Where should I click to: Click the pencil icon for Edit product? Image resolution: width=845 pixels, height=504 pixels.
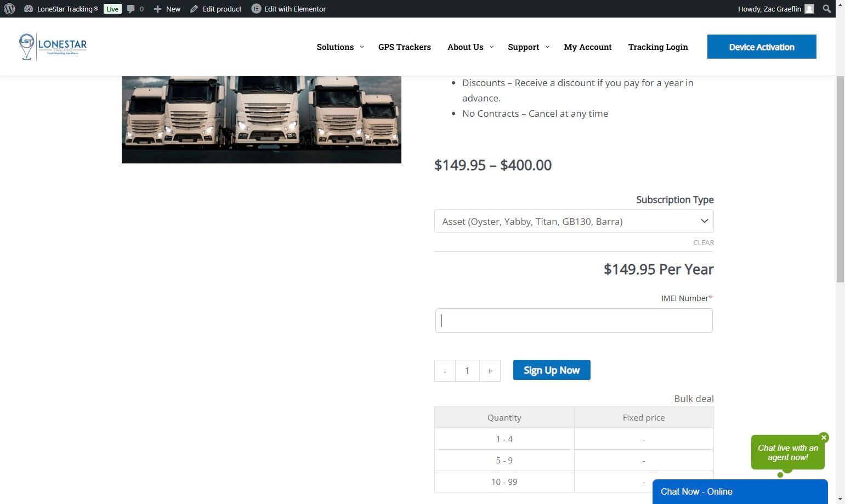point(194,9)
